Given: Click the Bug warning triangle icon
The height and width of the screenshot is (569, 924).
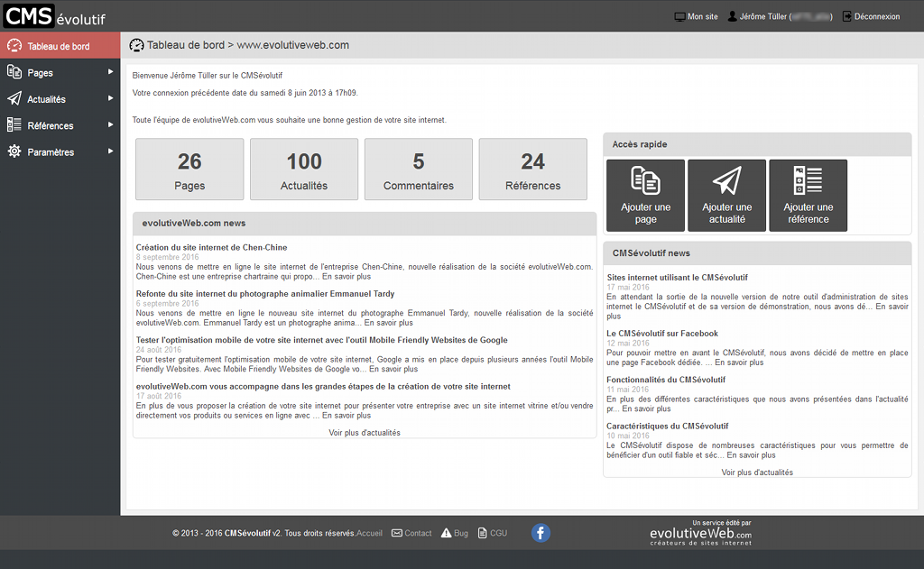Looking at the screenshot, I should [446, 533].
